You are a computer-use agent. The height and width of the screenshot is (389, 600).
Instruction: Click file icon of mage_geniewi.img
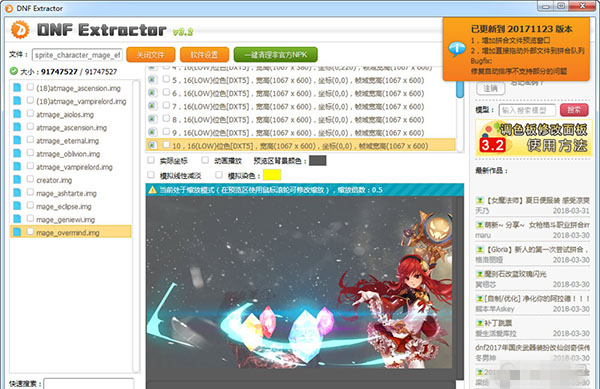click(17, 219)
